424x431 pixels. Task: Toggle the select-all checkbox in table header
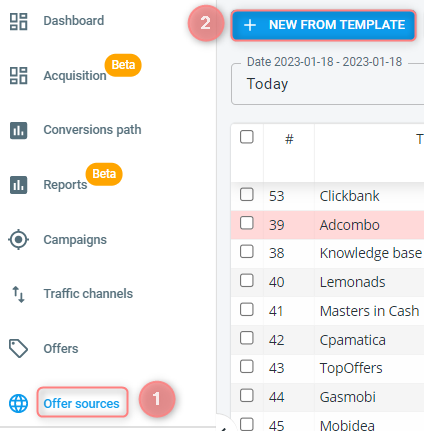(x=247, y=137)
